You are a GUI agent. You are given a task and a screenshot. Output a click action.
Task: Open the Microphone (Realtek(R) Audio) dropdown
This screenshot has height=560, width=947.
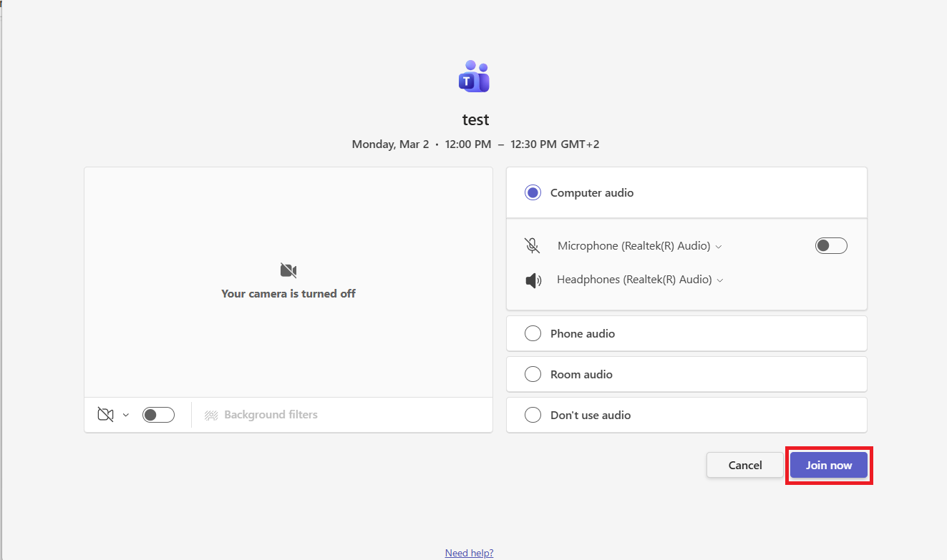tap(640, 246)
